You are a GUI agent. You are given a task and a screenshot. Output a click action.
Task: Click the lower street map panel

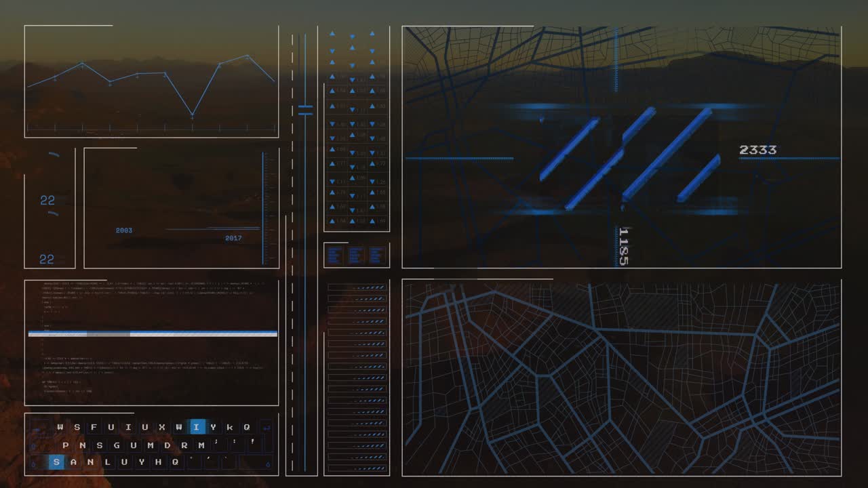622,378
